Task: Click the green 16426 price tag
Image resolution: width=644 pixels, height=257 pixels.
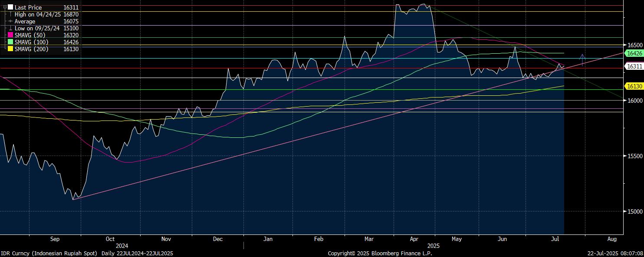Action: tap(634, 53)
